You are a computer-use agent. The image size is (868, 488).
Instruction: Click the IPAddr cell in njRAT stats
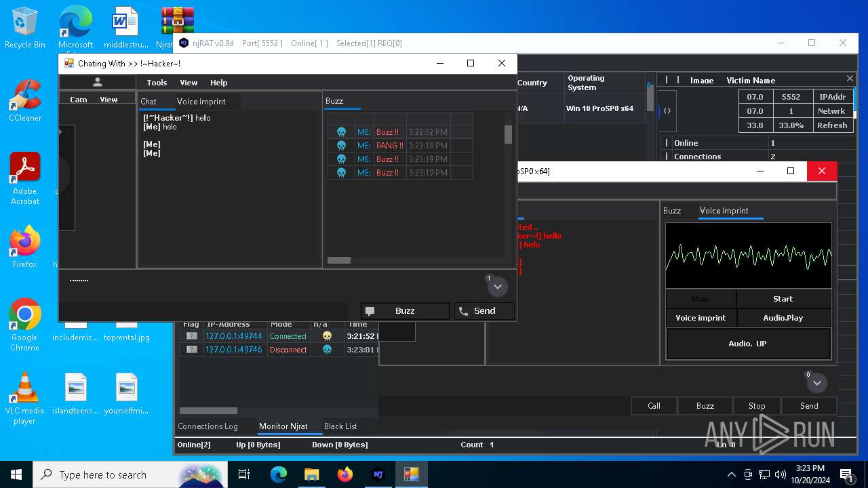click(x=832, y=97)
